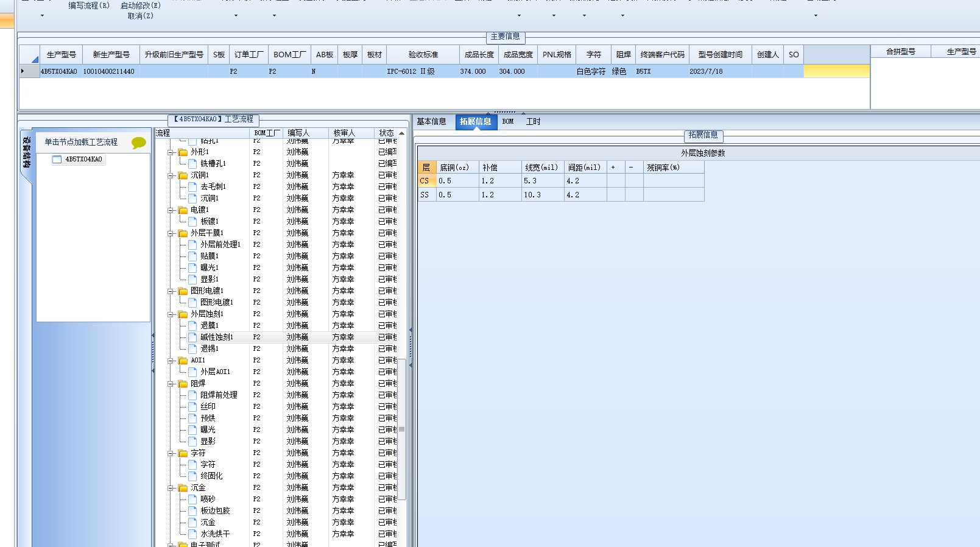
Task: Click the 合拼型号 column header
Action: tap(901, 52)
